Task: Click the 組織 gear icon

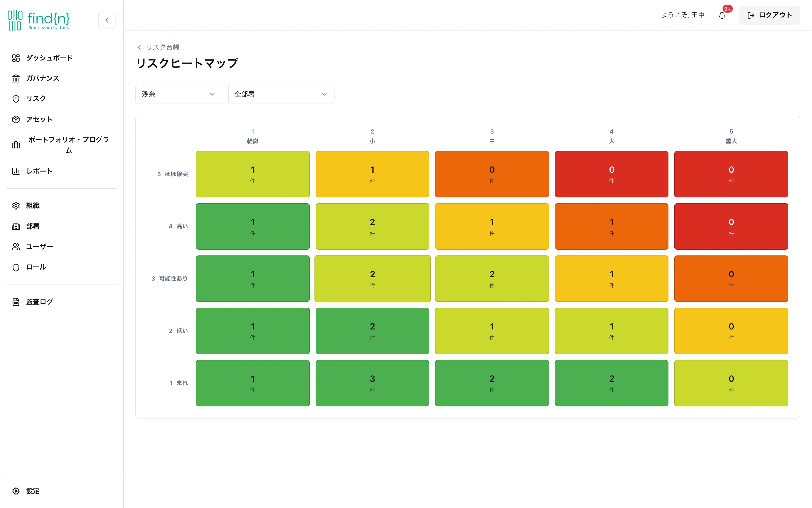Action: [x=16, y=206]
